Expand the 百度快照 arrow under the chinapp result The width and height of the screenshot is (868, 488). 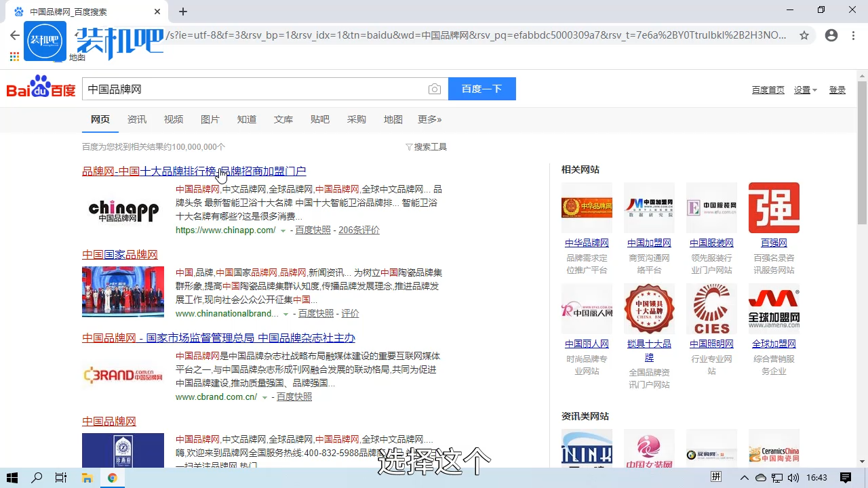[283, 230]
